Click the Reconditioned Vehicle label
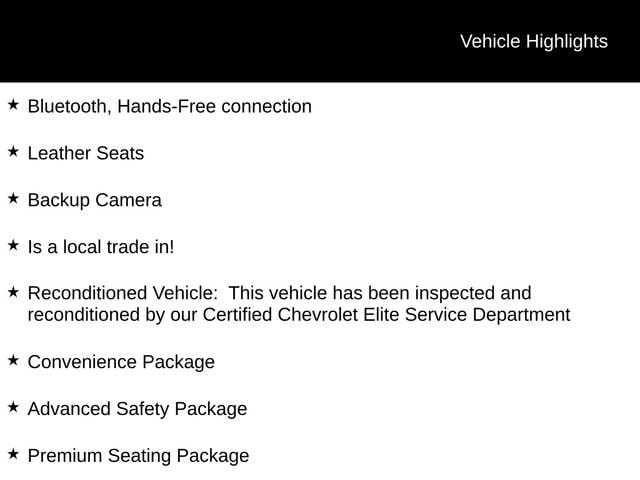The width and height of the screenshot is (640, 480). pos(121,293)
